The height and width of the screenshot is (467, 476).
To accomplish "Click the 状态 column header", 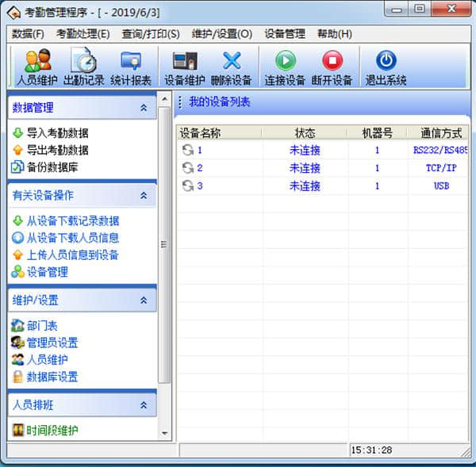I will click(x=305, y=133).
